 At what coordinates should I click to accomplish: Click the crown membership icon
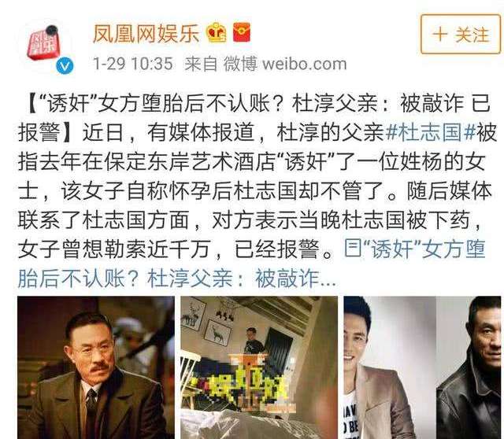[217, 32]
